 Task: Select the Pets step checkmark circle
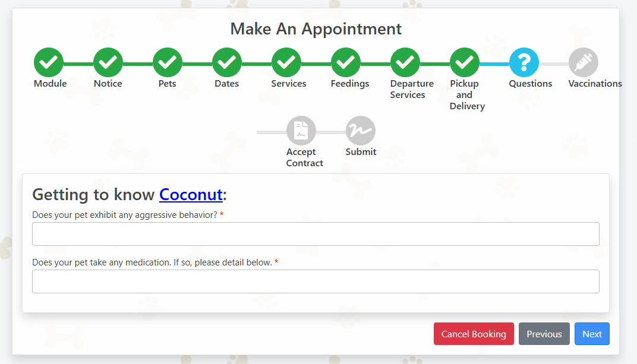point(168,62)
